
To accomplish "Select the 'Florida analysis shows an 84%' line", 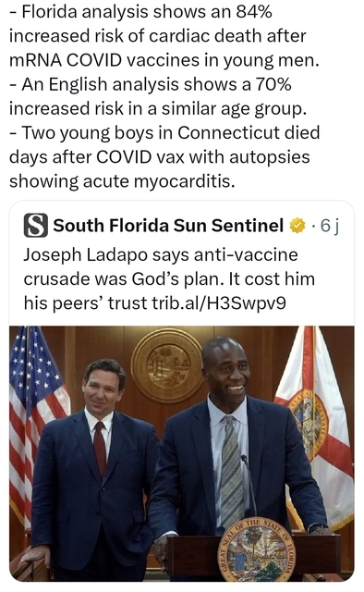I will 140,12.
